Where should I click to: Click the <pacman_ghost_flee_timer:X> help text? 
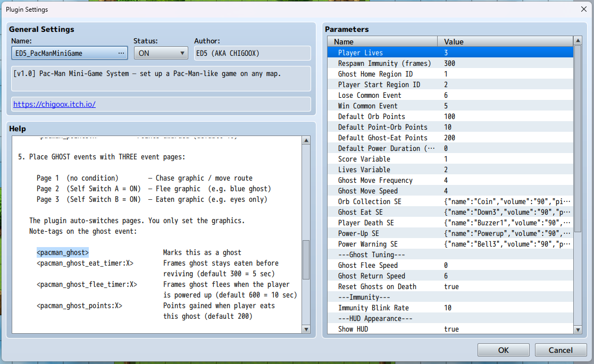(87, 284)
